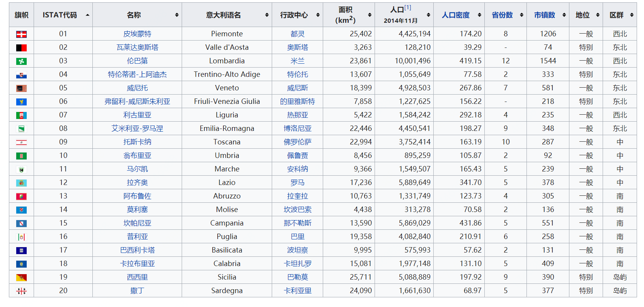Sort table by 意大利语名 column
The image size is (644, 307).
(x=227, y=15)
